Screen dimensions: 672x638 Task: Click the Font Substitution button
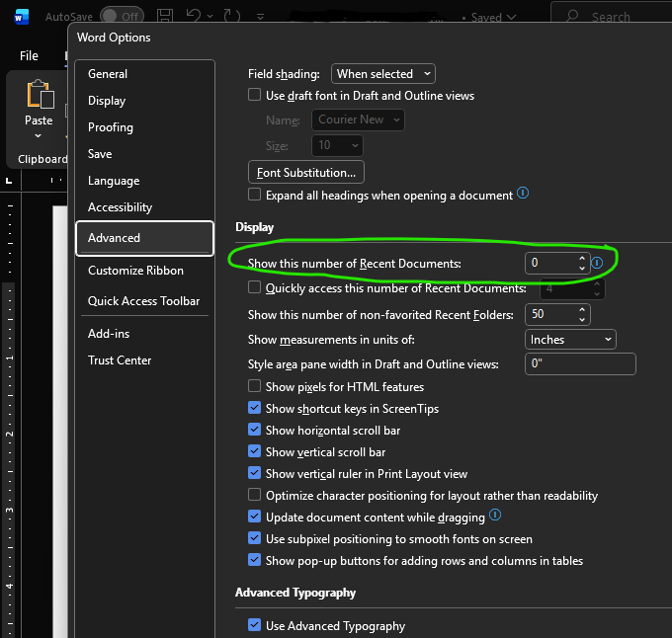pos(306,173)
